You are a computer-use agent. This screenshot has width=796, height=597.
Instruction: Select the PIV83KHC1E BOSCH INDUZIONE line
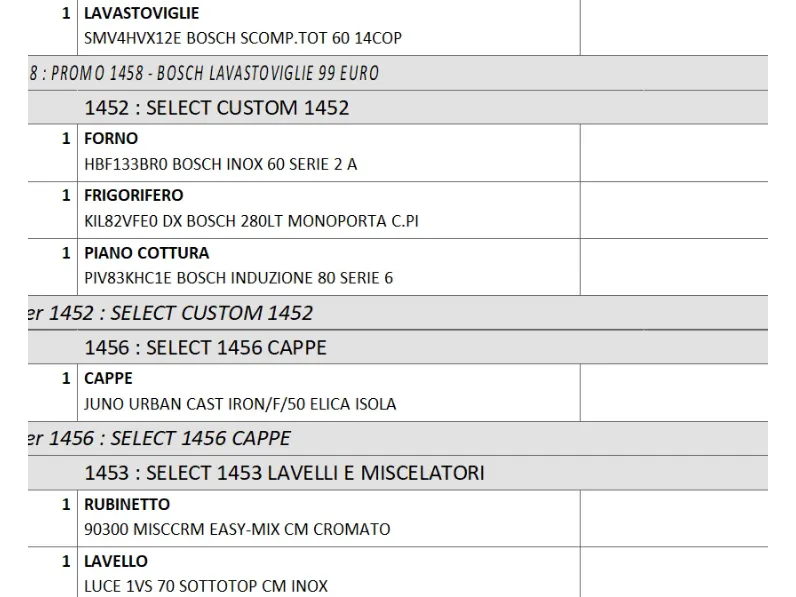239,278
